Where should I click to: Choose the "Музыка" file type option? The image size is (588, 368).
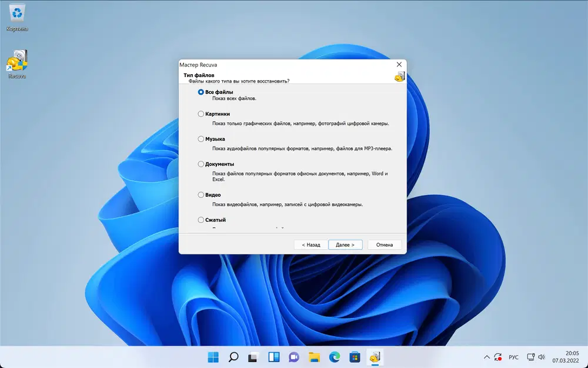coord(201,139)
